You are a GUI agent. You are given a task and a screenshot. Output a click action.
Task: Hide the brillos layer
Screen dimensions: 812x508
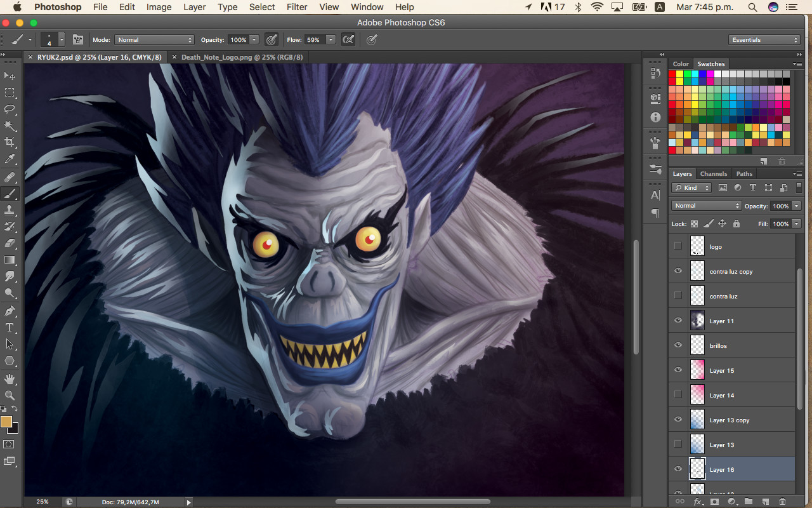click(x=678, y=345)
